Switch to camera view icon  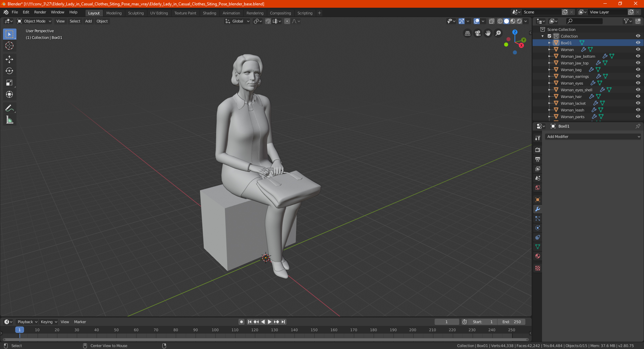click(x=478, y=33)
